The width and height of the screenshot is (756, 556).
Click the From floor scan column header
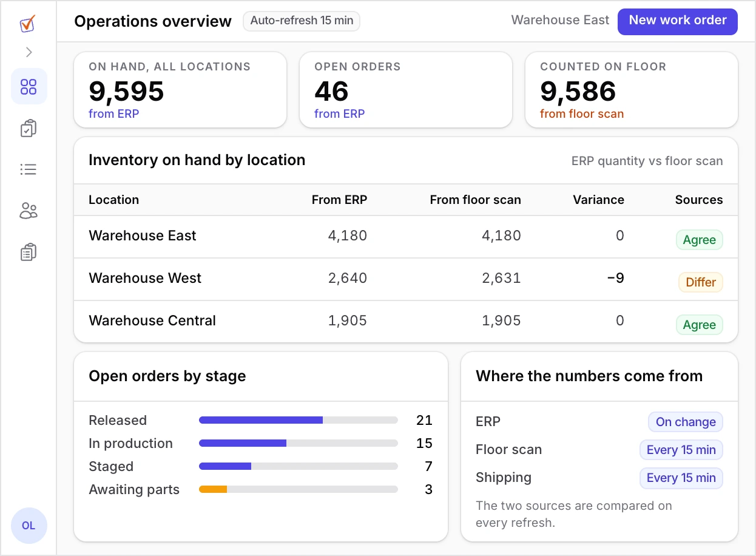pos(476,200)
